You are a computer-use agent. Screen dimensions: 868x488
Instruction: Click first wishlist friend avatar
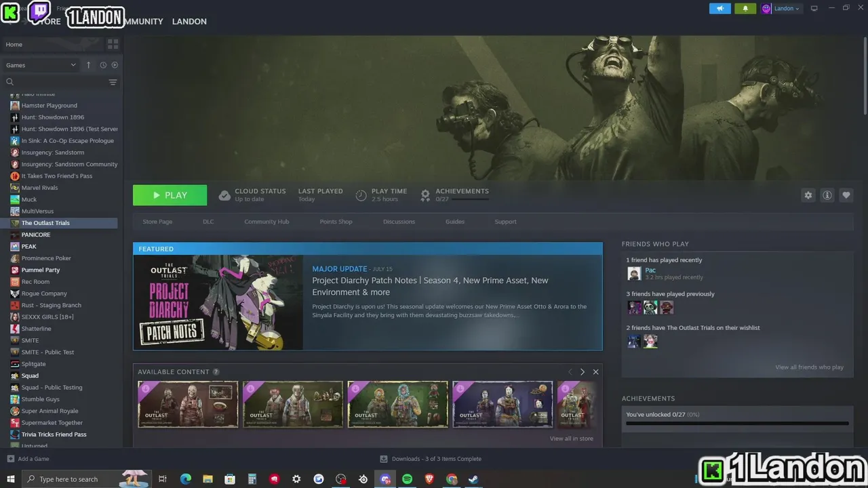point(634,341)
